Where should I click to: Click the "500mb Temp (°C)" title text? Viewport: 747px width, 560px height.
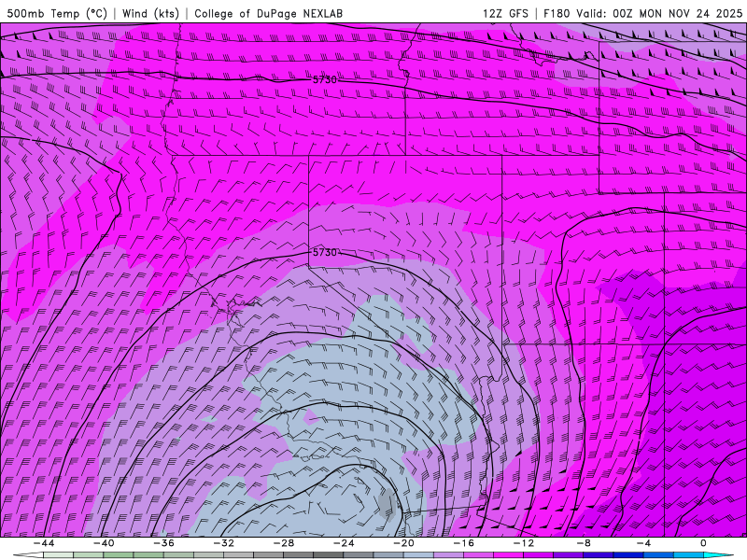point(57,13)
